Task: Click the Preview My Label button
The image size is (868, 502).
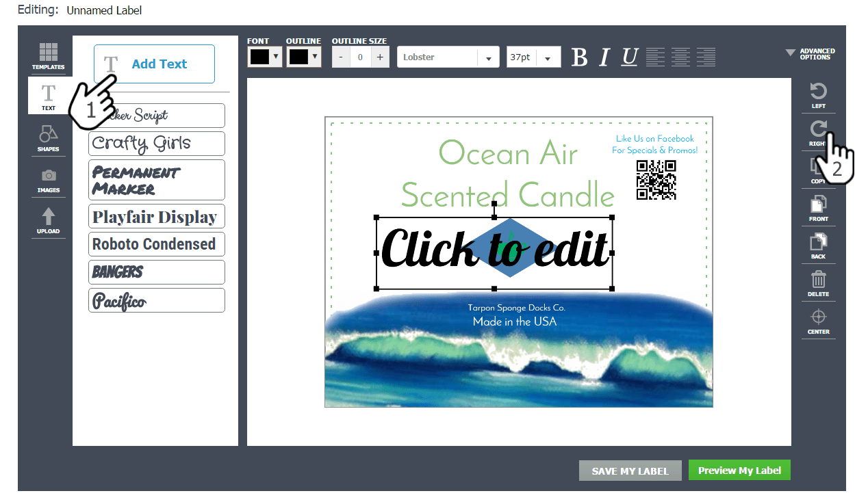Action: [x=739, y=470]
